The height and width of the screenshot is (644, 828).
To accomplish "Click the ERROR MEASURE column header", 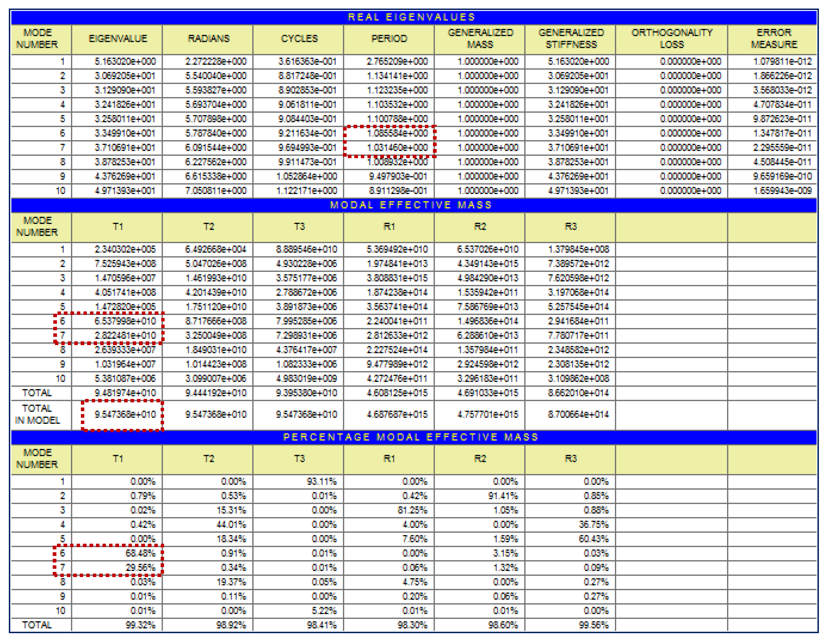I will pyautogui.click(x=774, y=39).
